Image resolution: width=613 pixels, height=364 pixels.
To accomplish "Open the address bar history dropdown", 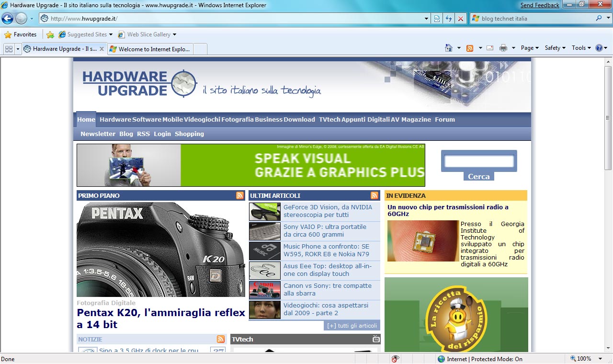I will 427,19.
